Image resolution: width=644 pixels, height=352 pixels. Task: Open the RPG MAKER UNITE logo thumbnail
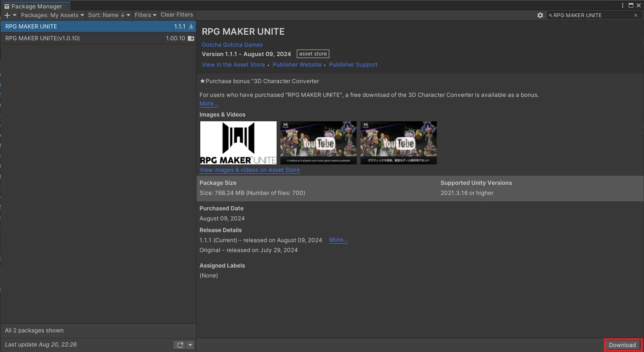pyautogui.click(x=238, y=143)
